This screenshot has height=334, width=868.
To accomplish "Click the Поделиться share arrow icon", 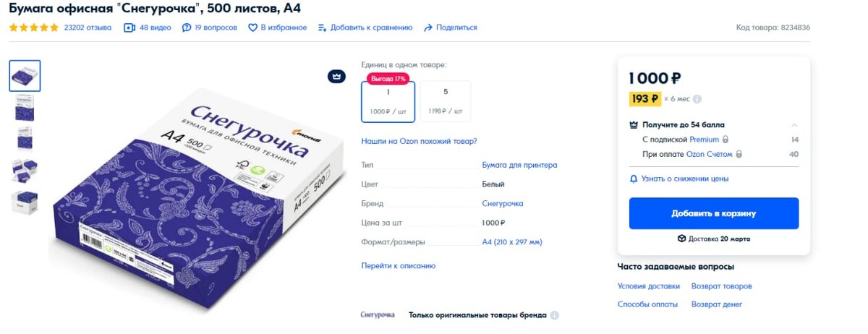I will (x=428, y=27).
